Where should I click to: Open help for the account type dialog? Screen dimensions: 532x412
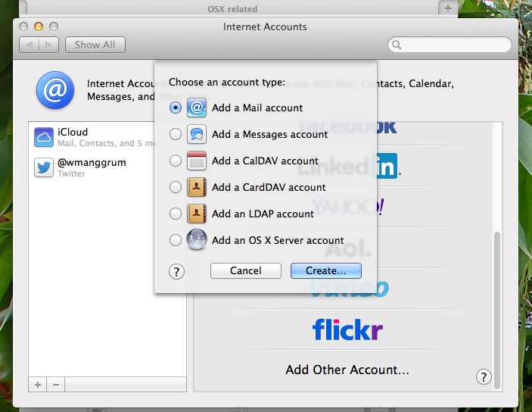tap(176, 271)
